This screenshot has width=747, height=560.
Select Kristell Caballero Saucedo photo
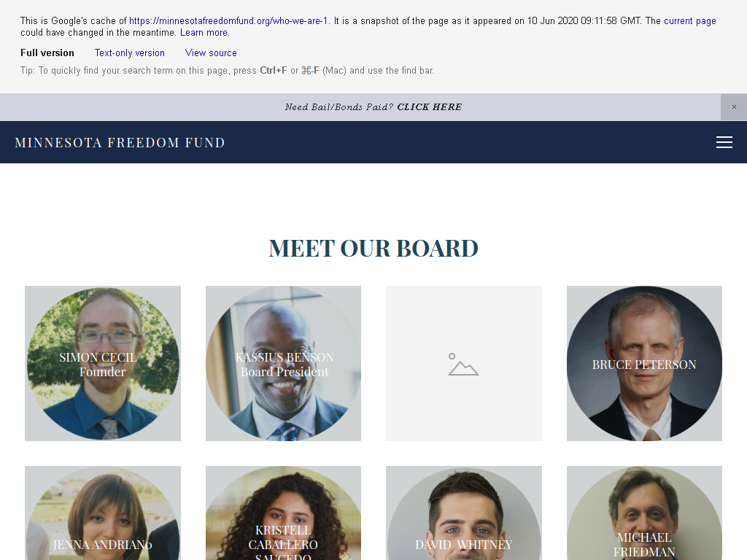(284, 513)
